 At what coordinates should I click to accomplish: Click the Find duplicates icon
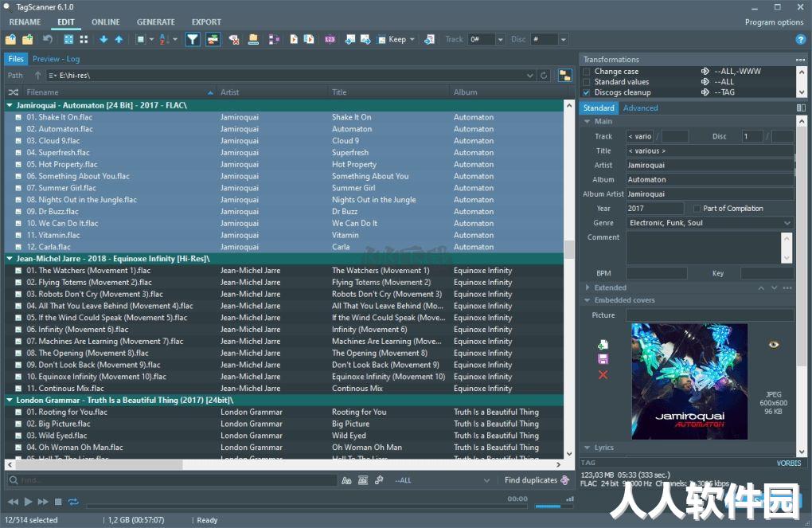click(565, 480)
